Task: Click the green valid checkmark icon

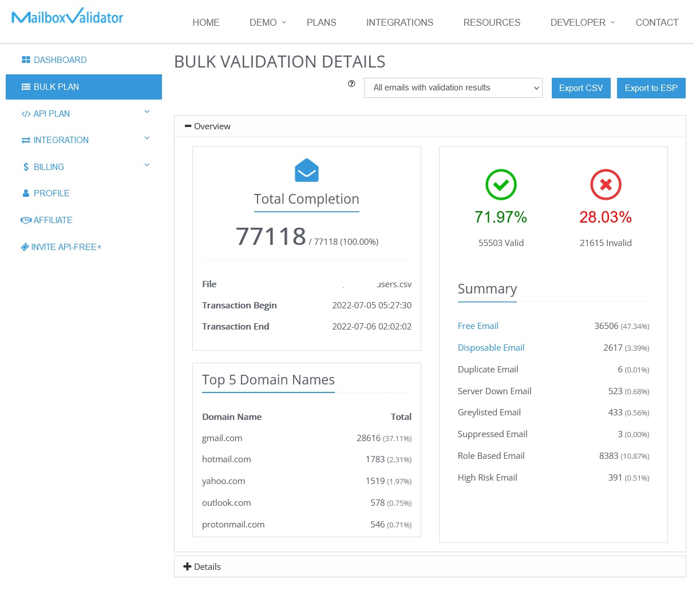Action: click(501, 184)
